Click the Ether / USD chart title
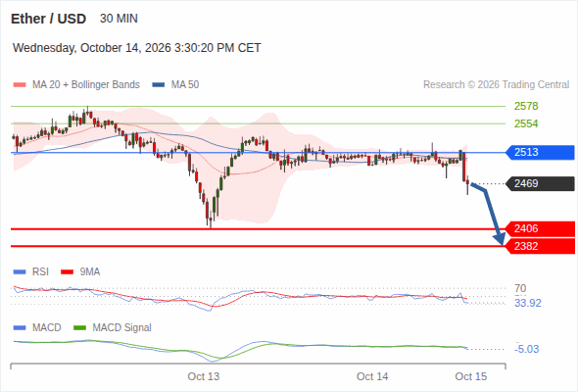 tap(48, 19)
